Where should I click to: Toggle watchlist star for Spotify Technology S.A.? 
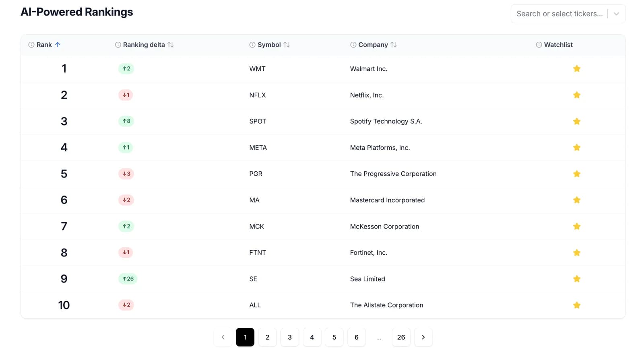point(576,121)
